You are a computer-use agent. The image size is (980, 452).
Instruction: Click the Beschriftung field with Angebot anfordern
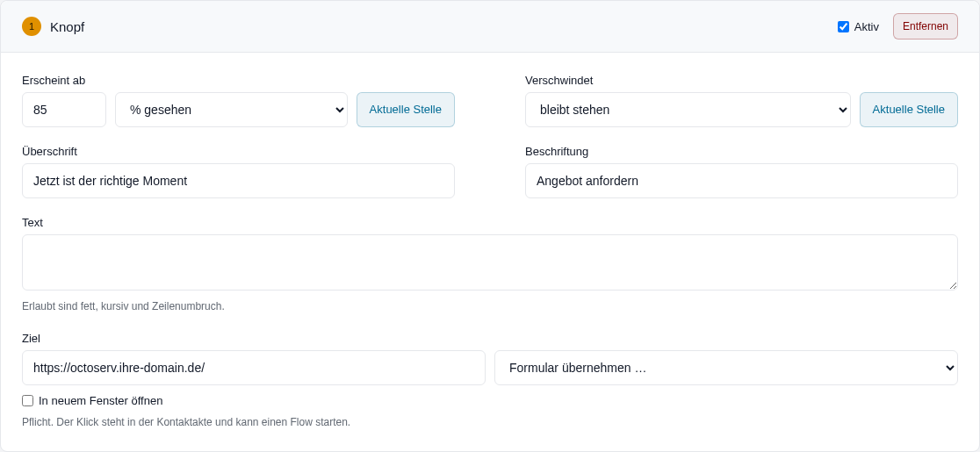point(741,181)
